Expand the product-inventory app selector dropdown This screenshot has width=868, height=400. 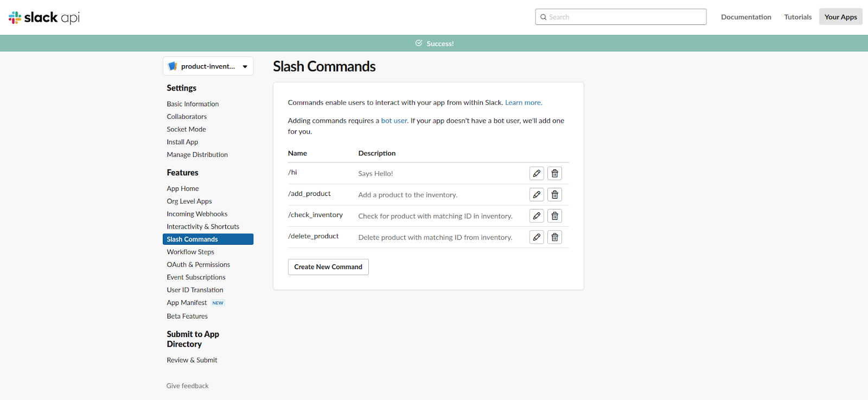pyautogui.click(x=208, y=66)
